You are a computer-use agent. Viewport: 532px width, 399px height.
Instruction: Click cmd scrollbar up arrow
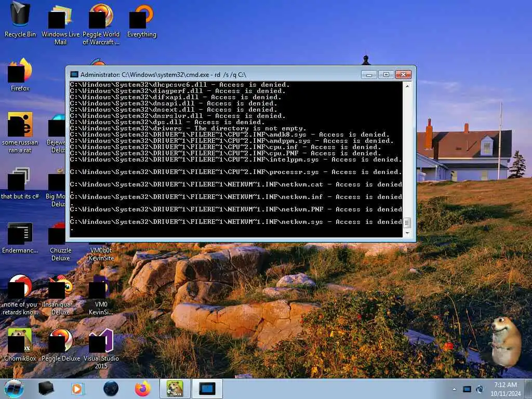tap(407, 86)
